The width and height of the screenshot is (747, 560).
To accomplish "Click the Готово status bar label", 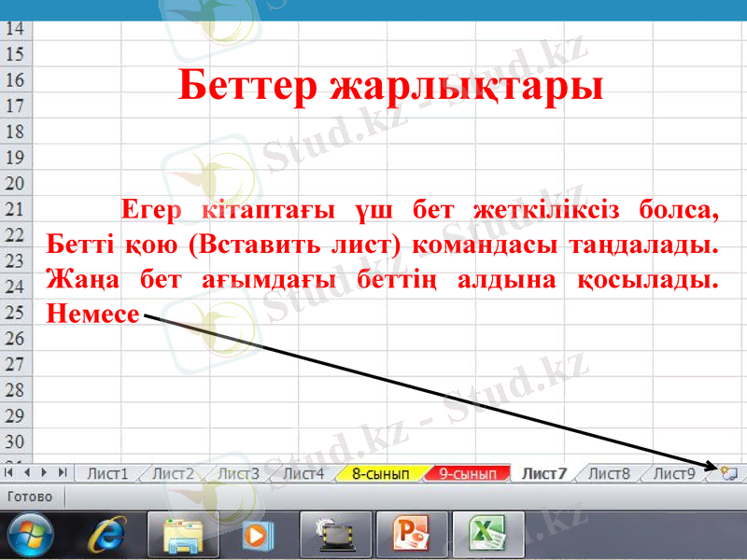I will point(28,497).
